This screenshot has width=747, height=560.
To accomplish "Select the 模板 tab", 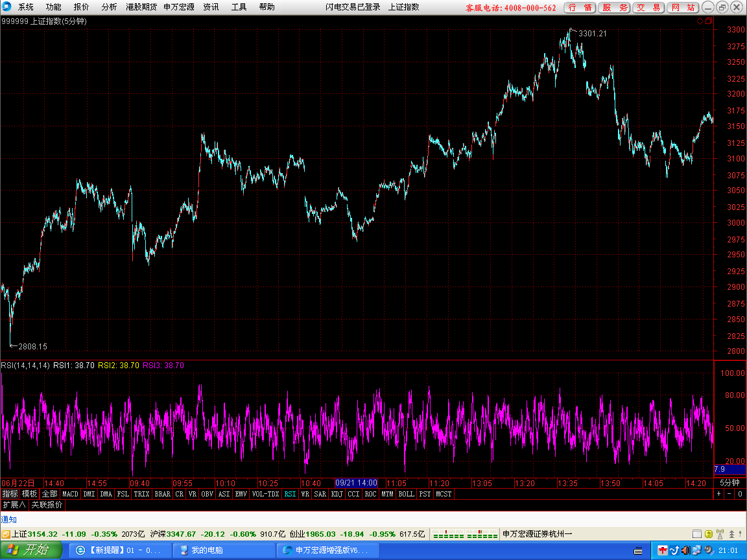I will tap(30, 494).
